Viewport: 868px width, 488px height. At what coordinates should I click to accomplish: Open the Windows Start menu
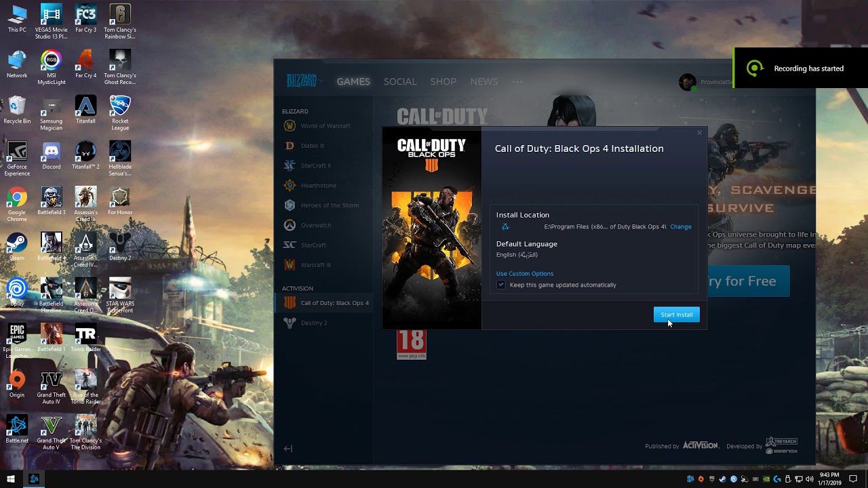point(11,479)
